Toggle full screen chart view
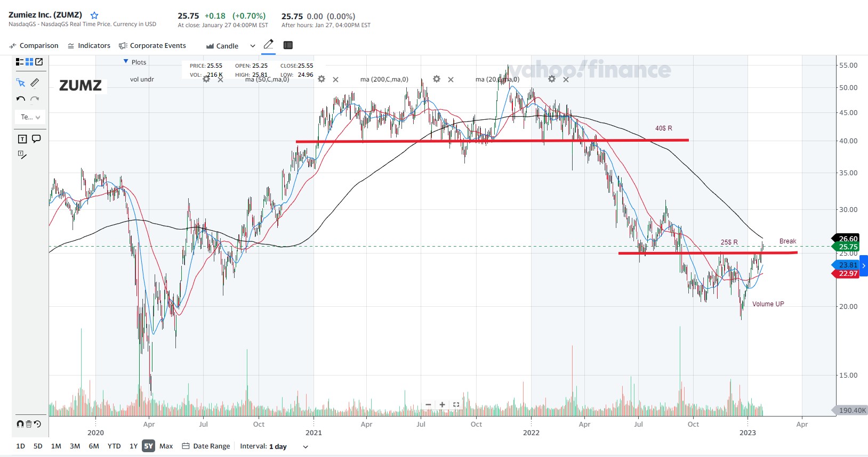The height and width of the screenshot is (457, 868). tap(456, 405)
